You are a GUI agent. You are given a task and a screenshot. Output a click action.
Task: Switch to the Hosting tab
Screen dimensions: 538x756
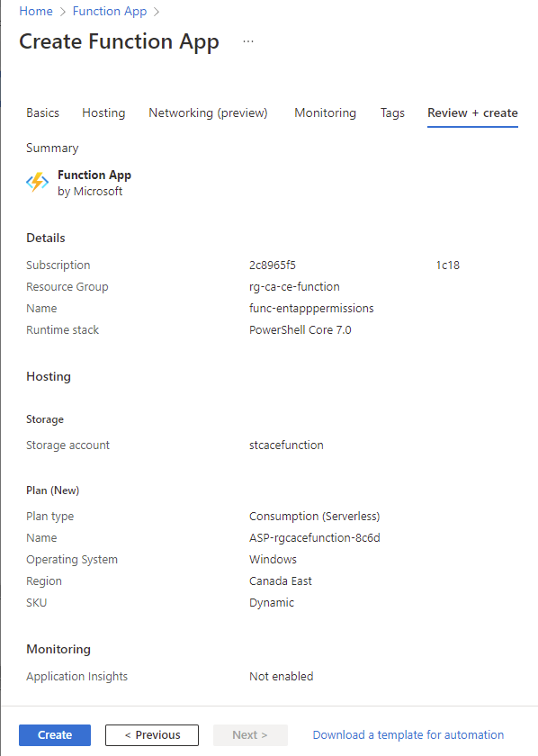point(103,112)
